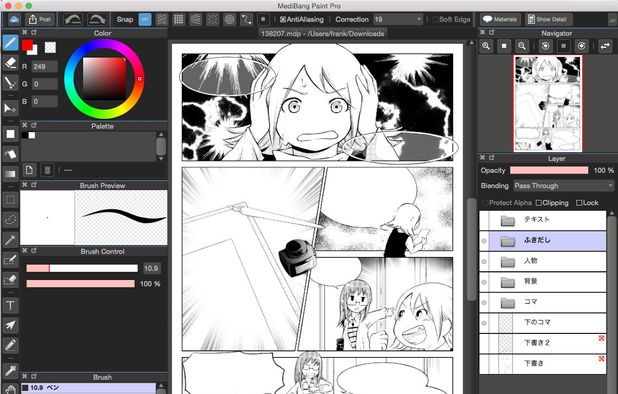Flip the view in Navigator
Image resolution: width=618 pixels, height=394 pixels.
click(605, 46)
